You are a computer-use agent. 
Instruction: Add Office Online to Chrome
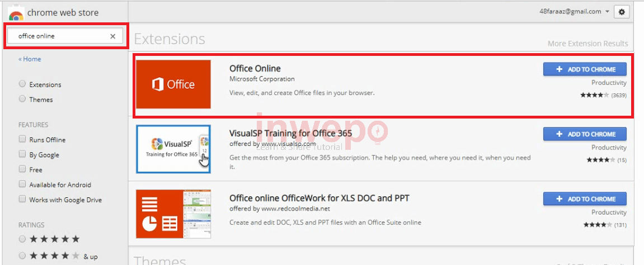[585, 69]
